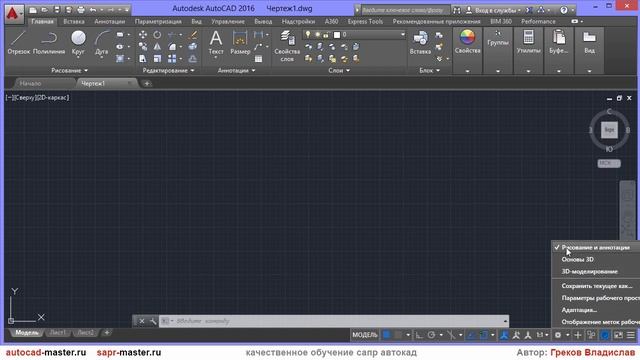
Task: Select the Текст (Text) tool
Action: tap(216, 41)
